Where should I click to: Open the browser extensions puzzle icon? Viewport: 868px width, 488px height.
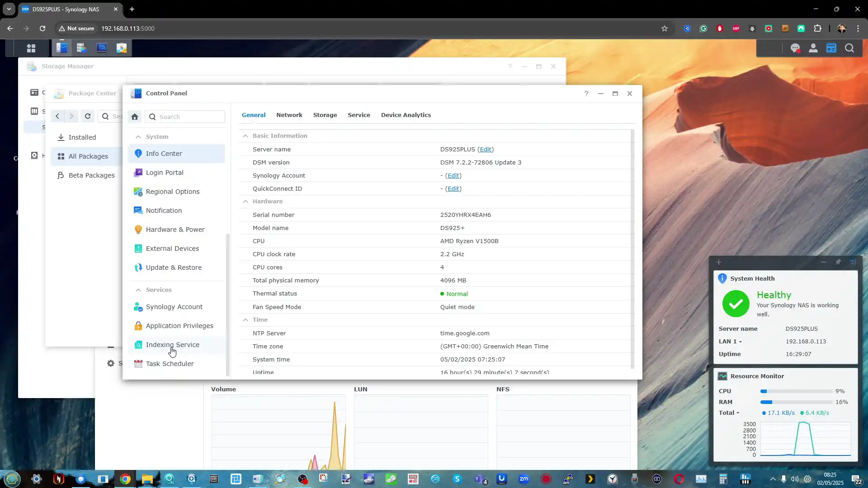(x=817, y=28)
